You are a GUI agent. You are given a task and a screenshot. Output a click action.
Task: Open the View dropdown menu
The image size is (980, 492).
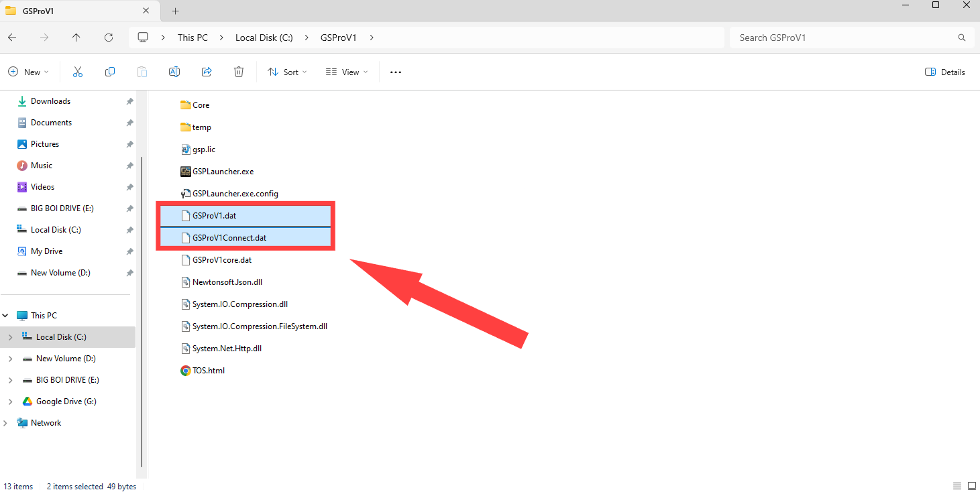pyautogui.click(x=346, y=72)
